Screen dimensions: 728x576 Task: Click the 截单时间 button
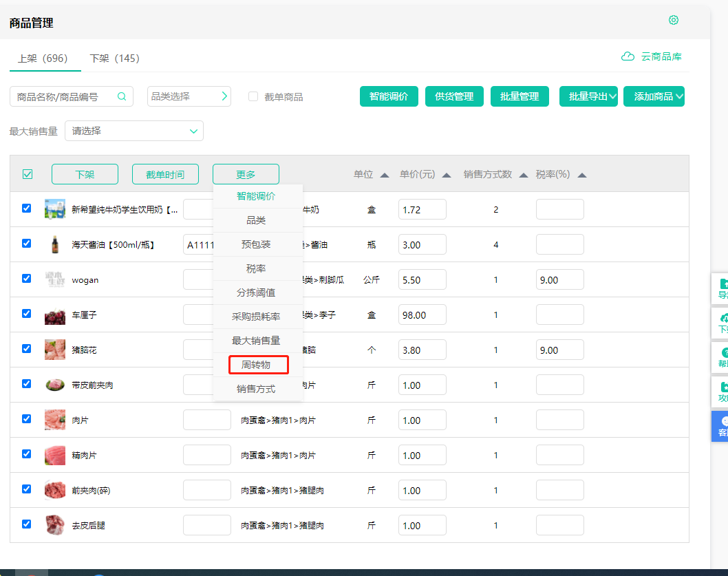click(x=165, y=174)
